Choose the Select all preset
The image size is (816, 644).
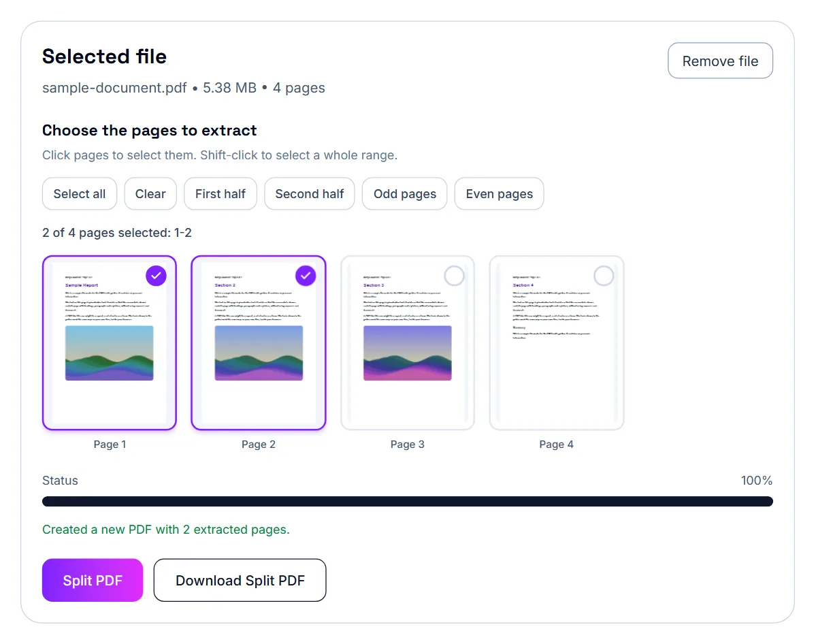point(80,193)
